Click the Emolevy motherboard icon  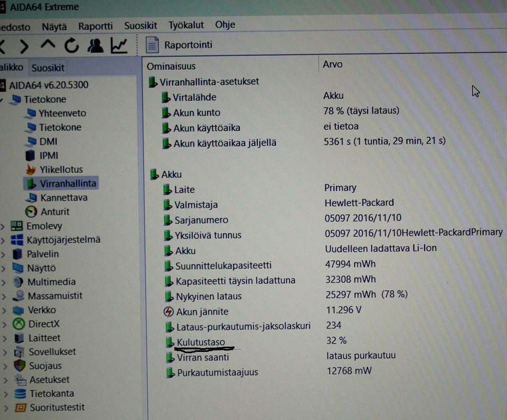17,226
